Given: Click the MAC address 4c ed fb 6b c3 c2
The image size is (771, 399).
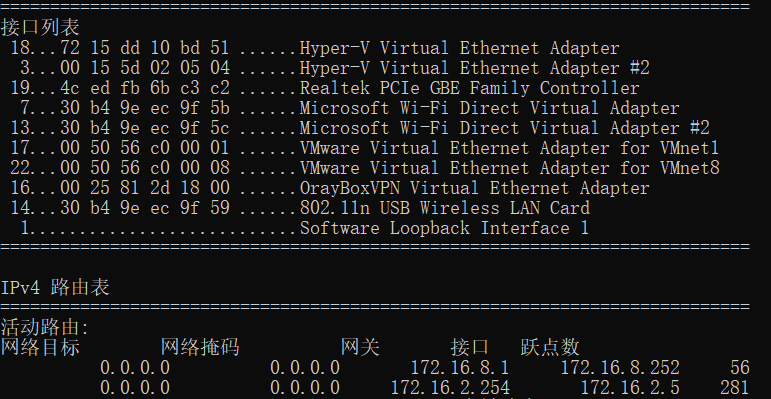Looking at the screenshot, I should [x=145, y=89].
